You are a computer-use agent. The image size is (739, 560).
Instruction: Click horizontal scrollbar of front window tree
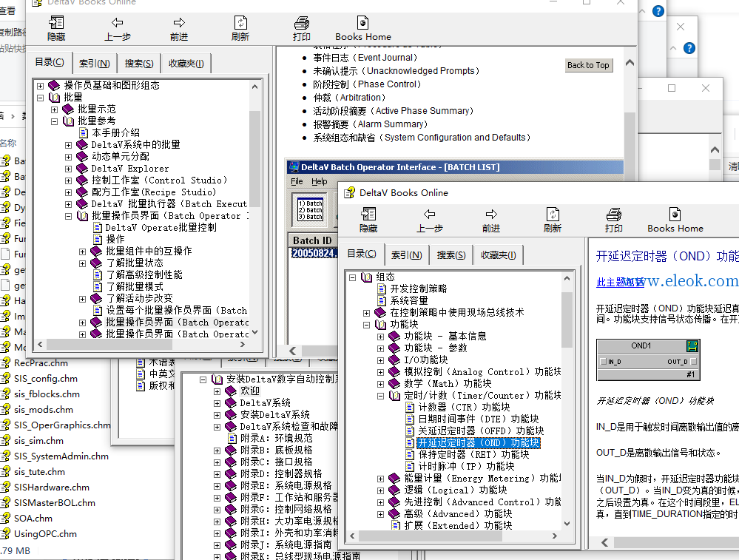point(453,536)
